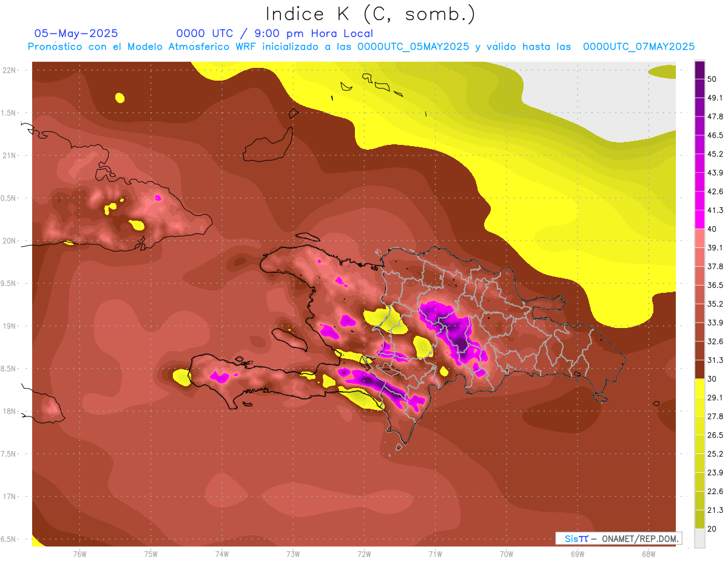728x562 pixels.
Task: Click the 68W longitude axis label
Action: pos(648,554)
